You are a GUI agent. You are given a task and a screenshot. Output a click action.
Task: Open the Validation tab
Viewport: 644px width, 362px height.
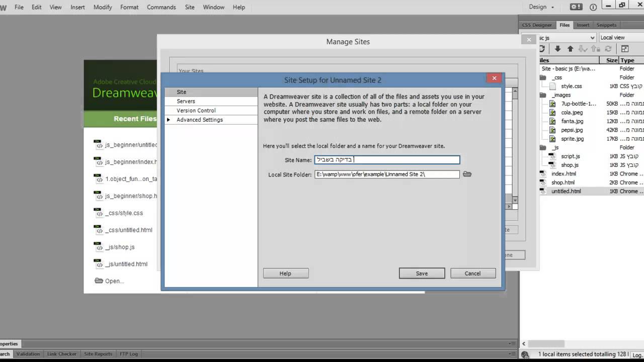(x=28, y=354)
